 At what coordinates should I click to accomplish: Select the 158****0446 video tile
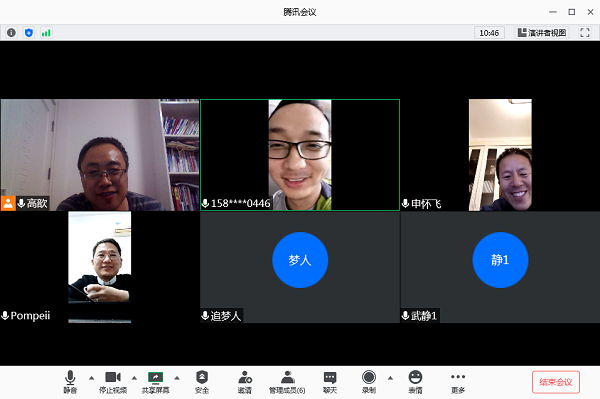[x=300, y=155]
